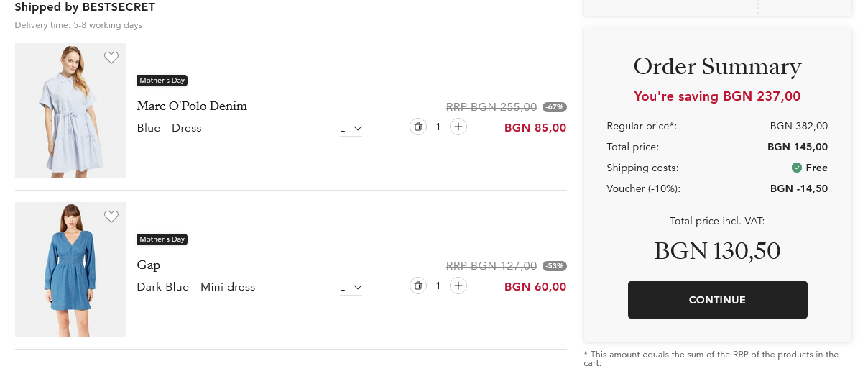868x379 pixels.
Task: Favorite the Marc O'Polo dress with heart icon
Action: click(x=111, y=58)
